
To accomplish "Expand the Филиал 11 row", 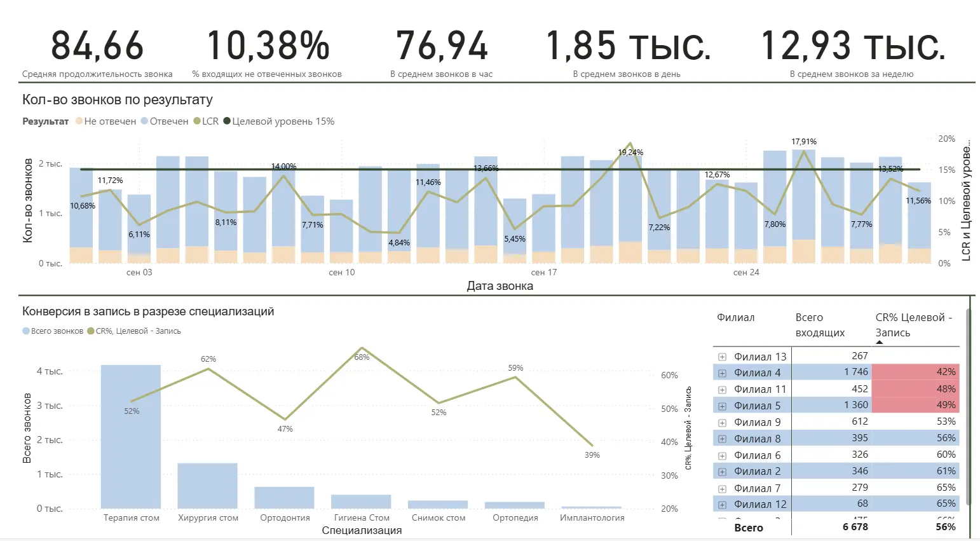I will point(722,390).
